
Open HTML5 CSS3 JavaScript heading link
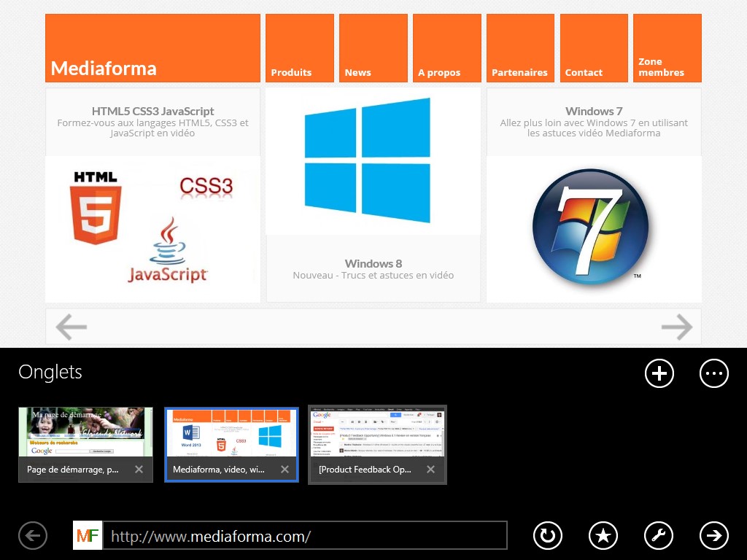153,111
